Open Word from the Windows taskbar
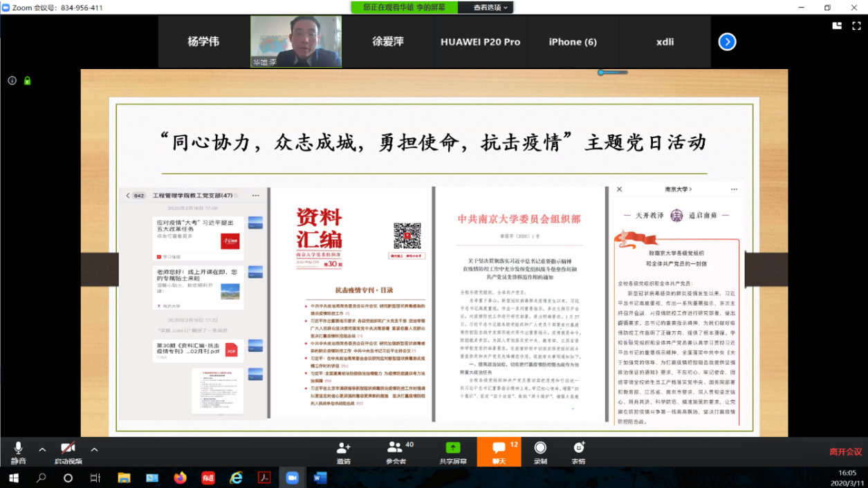This screenshot has height=488, width=868. [320, 478]
